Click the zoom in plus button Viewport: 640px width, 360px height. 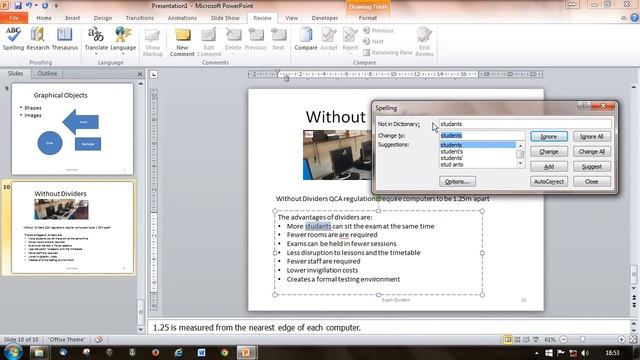coord(621,340)
